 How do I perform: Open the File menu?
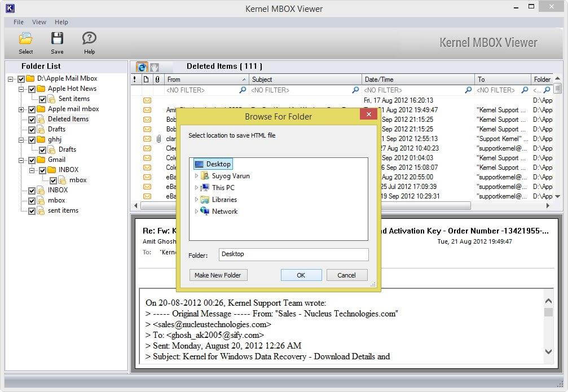pos(19,22)
